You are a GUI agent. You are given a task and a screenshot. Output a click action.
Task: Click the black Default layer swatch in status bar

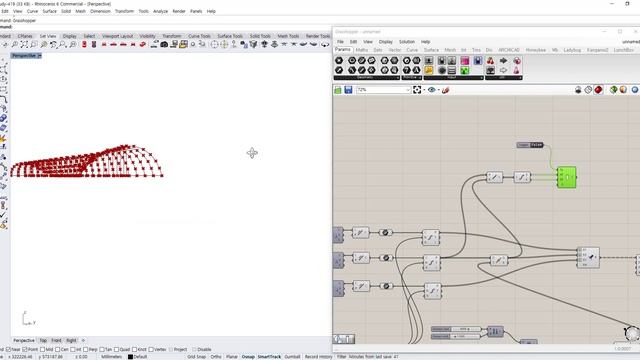(x=130, y=357)
